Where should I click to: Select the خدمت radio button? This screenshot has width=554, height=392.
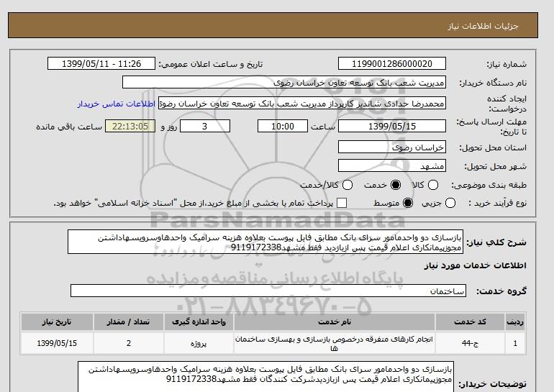coord(396,185)
